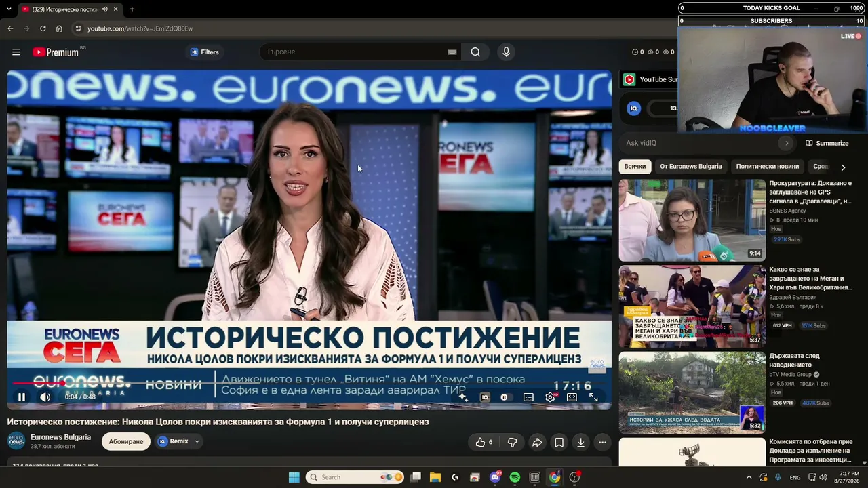868x488 pixels.
Task: Toggle subtitles/closed captions
Action: tap(528, 397)
